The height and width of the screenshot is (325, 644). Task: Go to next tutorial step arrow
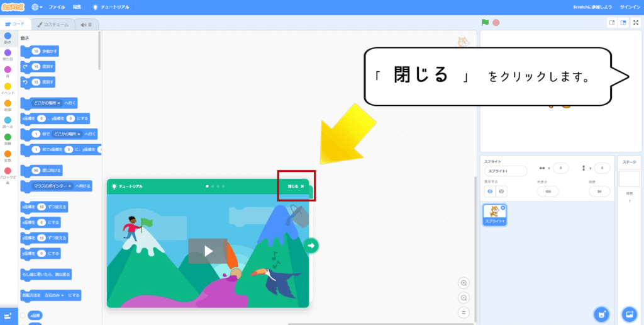click(x=311, y=246)
